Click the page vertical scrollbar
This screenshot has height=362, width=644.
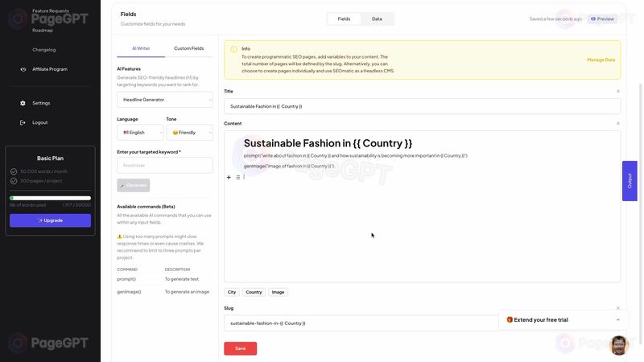click(640, 213)
